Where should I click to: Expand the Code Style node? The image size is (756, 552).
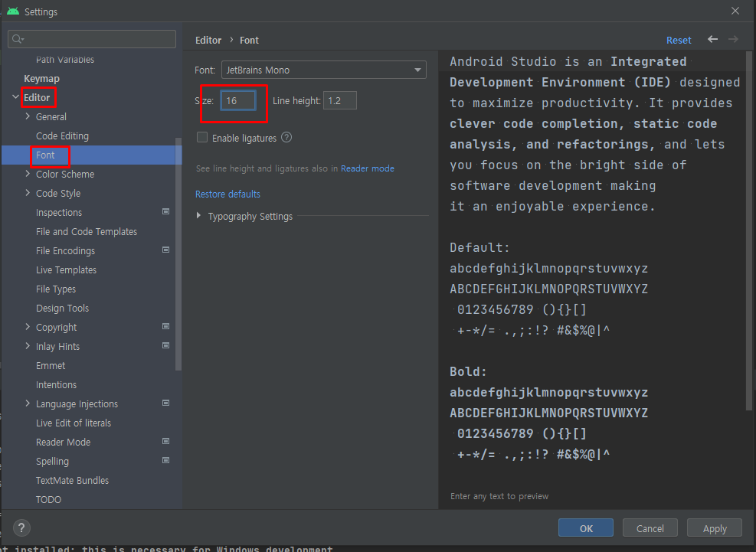coord(28,193)
